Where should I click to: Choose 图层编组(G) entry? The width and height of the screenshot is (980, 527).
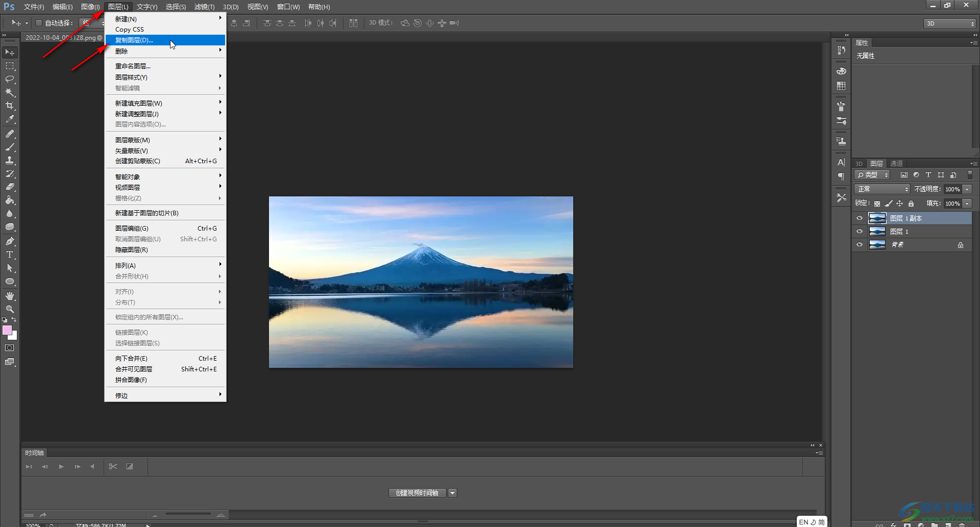point(165,228)
